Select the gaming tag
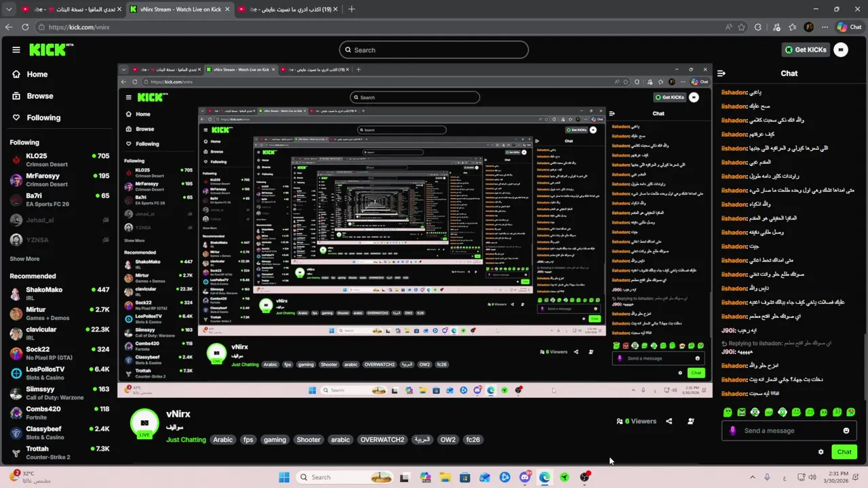This screenshot has width=868, height=488. pyautogui.click(x=275, y=440)
